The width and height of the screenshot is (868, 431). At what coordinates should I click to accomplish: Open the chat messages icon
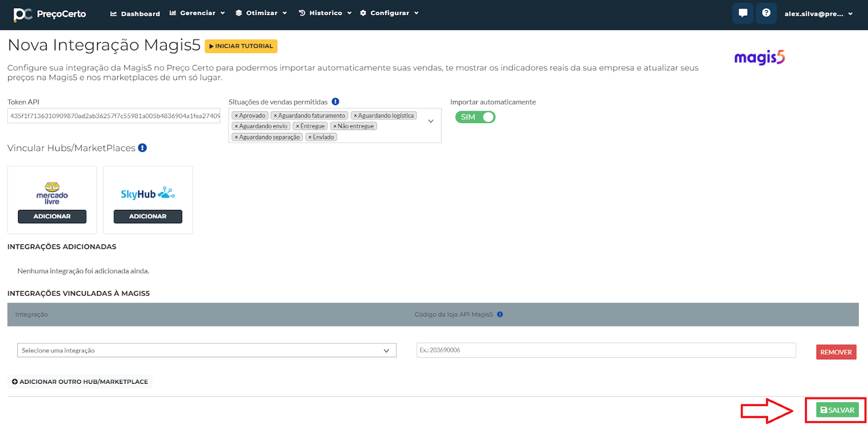click(743, 13)
